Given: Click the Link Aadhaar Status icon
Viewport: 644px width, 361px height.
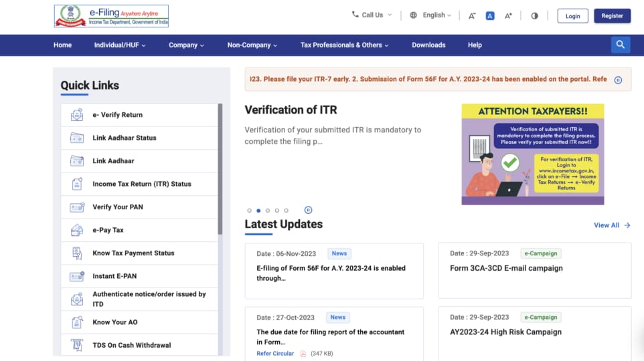Looking at the screenshot, I should point(77,138).
